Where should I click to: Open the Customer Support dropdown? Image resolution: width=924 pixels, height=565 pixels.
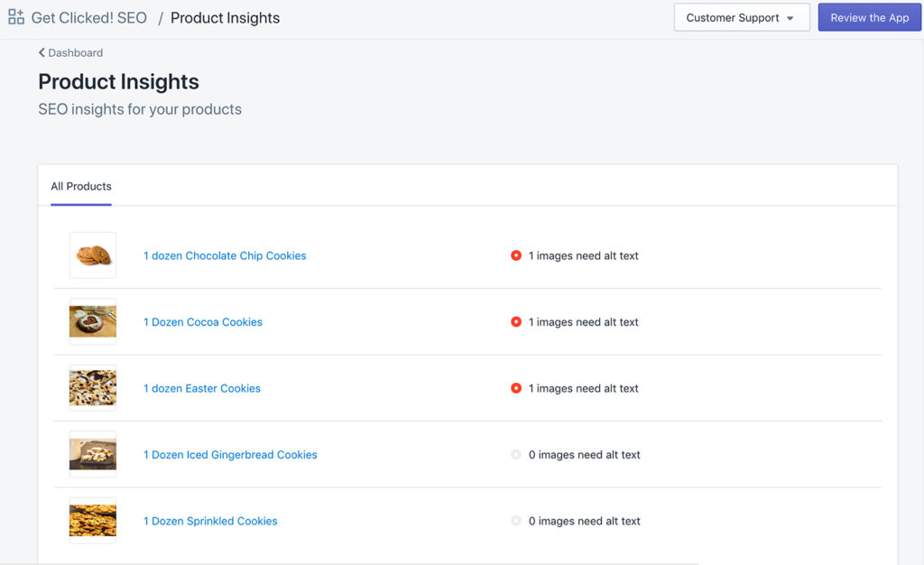coord(742,18)
